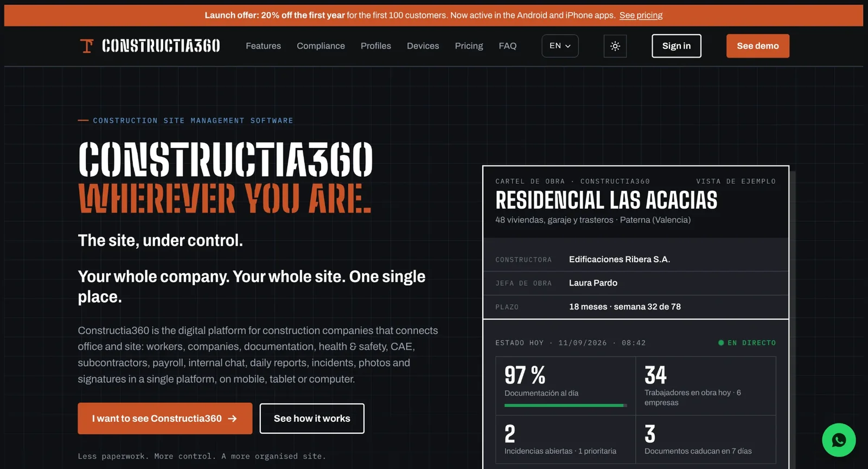Select the Edificaciones Ribera S.A. constructor value

tap(620, 259)
